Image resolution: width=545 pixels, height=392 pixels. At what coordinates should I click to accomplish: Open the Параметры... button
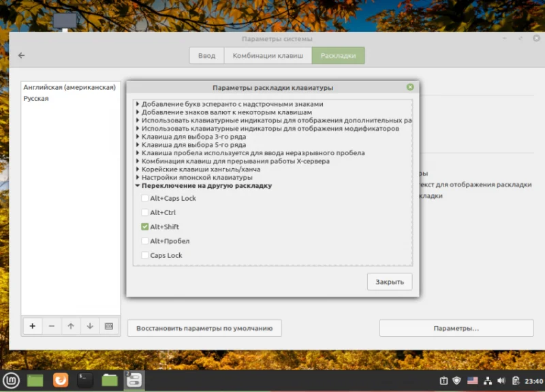pyautogui.click(x=456, y=328)
